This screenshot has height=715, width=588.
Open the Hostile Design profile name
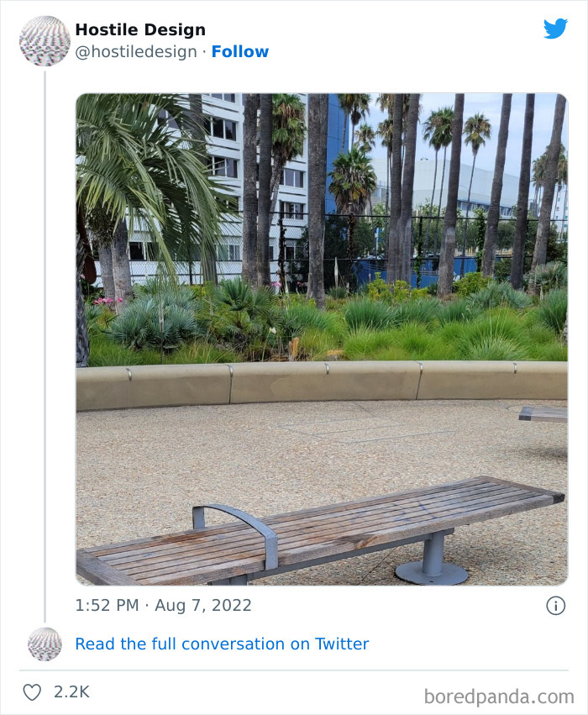coord(140,29)
